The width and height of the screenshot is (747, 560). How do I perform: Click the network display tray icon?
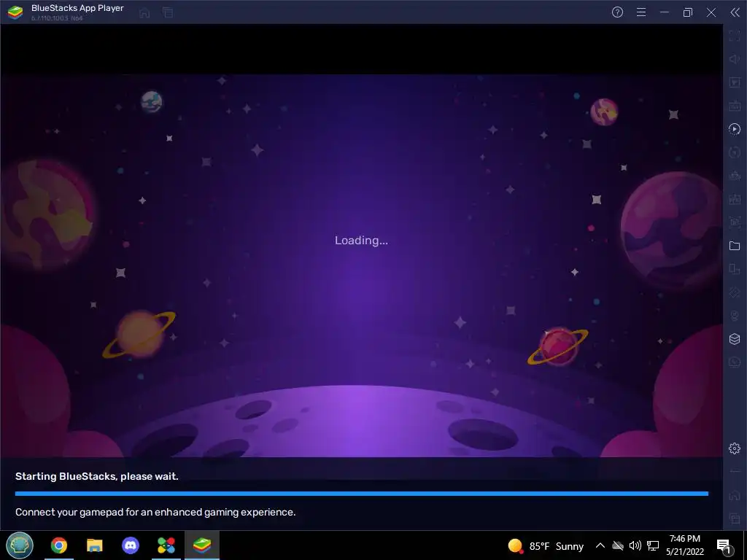point(653,545)
